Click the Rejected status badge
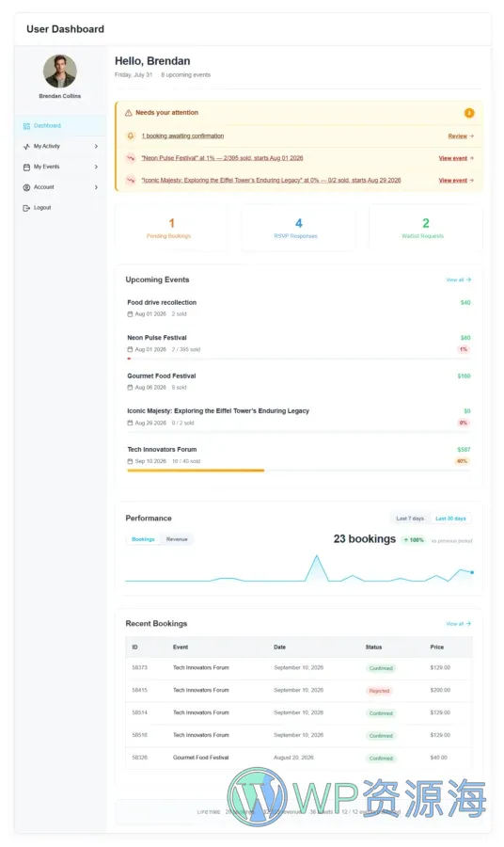Screen dimensions: 504x847 point(379,691)
